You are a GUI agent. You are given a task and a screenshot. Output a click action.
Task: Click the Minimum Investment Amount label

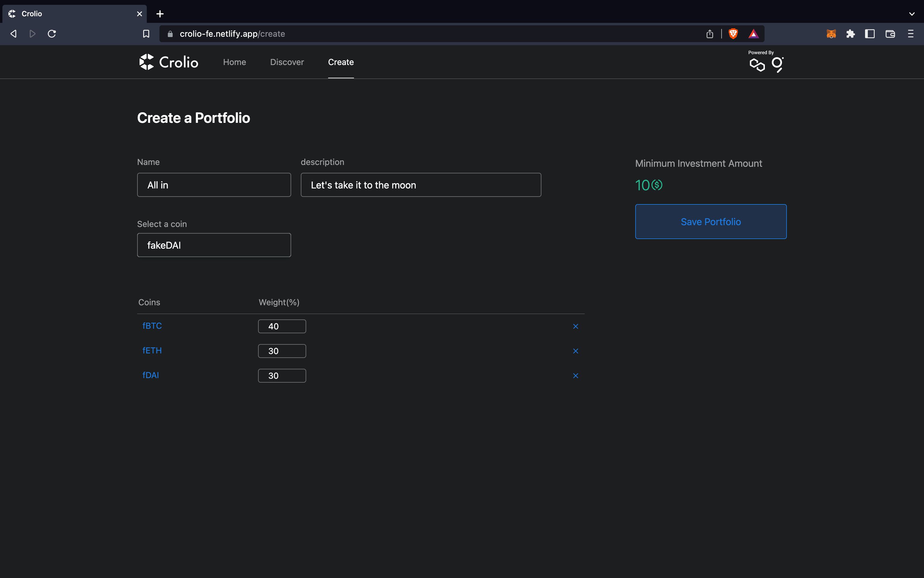pyautogui.click(x=698, y=163)
